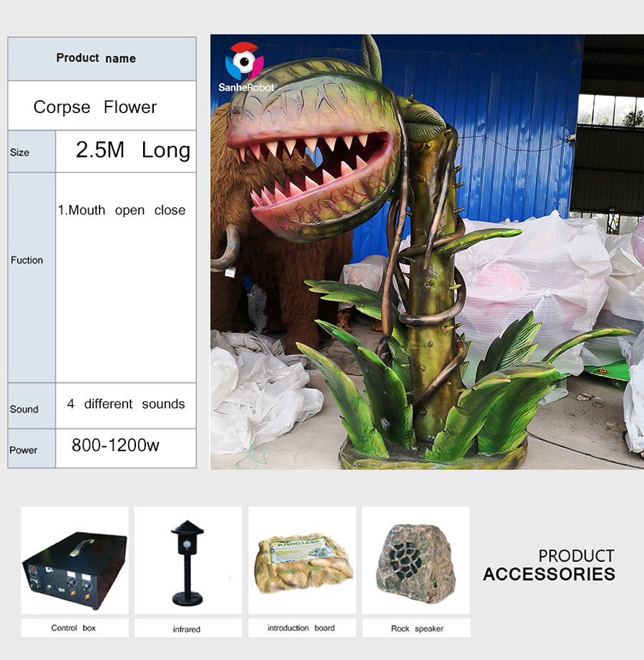Click the SanheRobot eye logo
The image size is (644, 660).
[244, 61]
